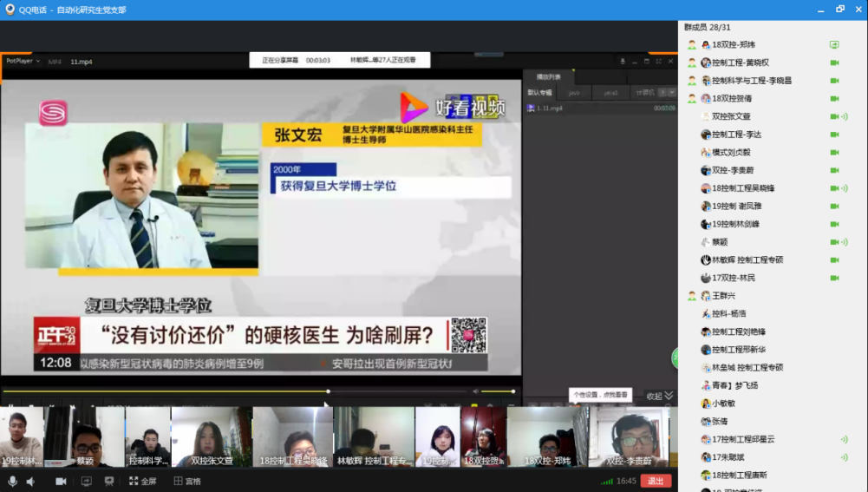Click the icon left of the 全屏 button
Viewport: 868px width, 492px height.
[x=109, y=481]
